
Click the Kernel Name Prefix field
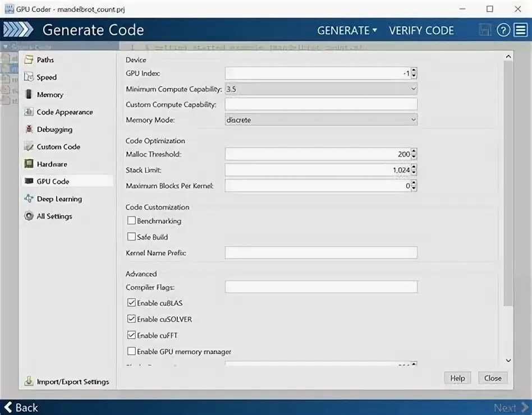click(x=321, y=252)
